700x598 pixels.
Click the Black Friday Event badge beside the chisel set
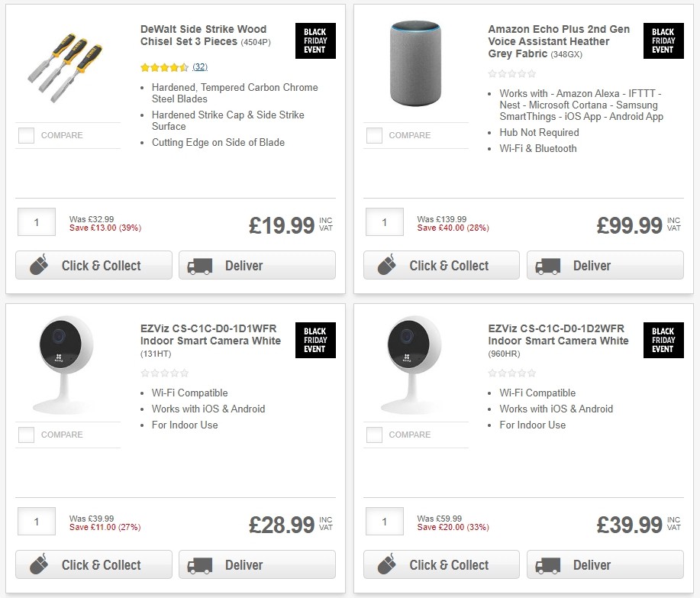315,40
